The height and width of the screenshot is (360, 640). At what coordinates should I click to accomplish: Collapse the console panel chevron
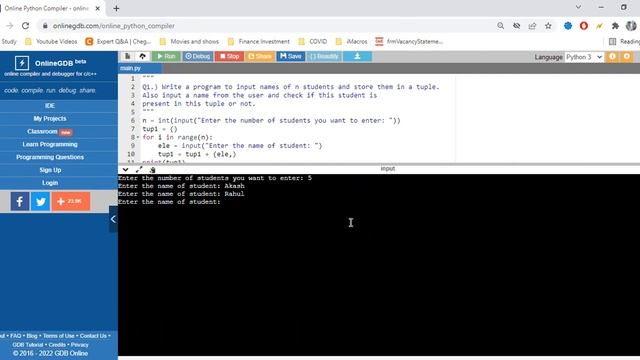click(125, 169)
